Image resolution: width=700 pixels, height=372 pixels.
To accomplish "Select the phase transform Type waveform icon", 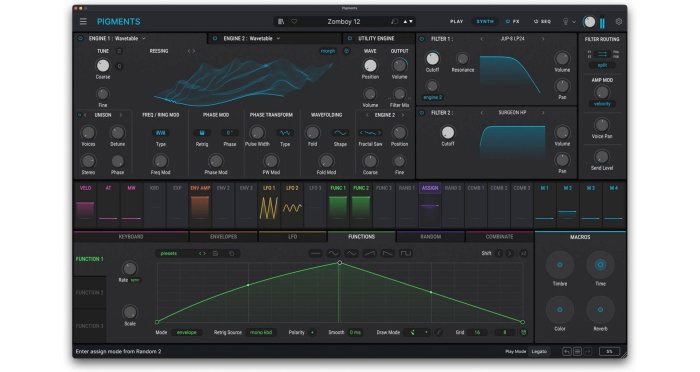I will tap(285, 133).
